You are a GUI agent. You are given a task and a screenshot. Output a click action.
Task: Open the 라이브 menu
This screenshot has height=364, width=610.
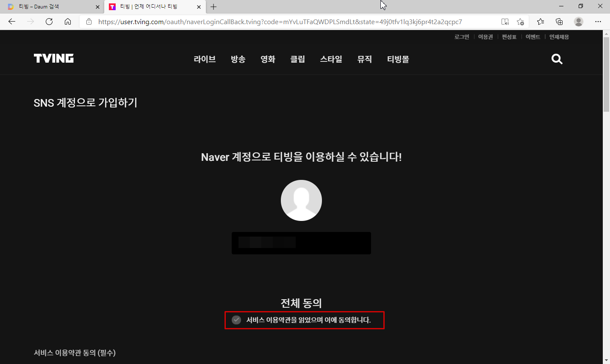coord(205,59)
